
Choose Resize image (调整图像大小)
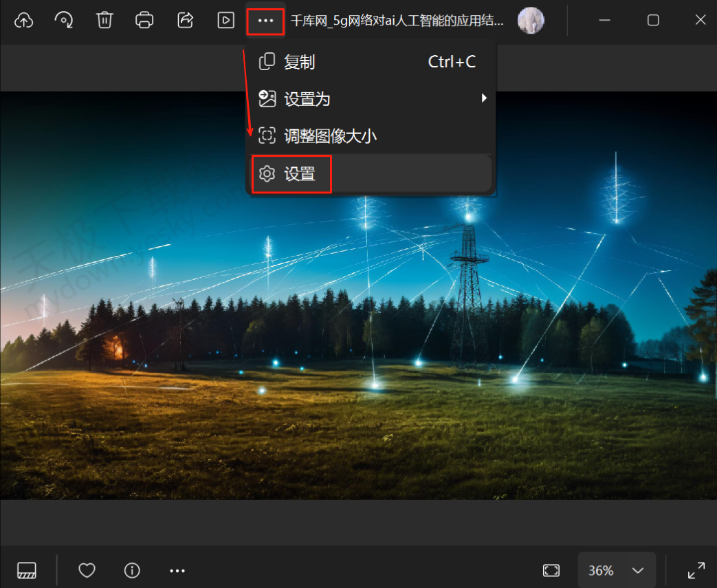point(371,136)
